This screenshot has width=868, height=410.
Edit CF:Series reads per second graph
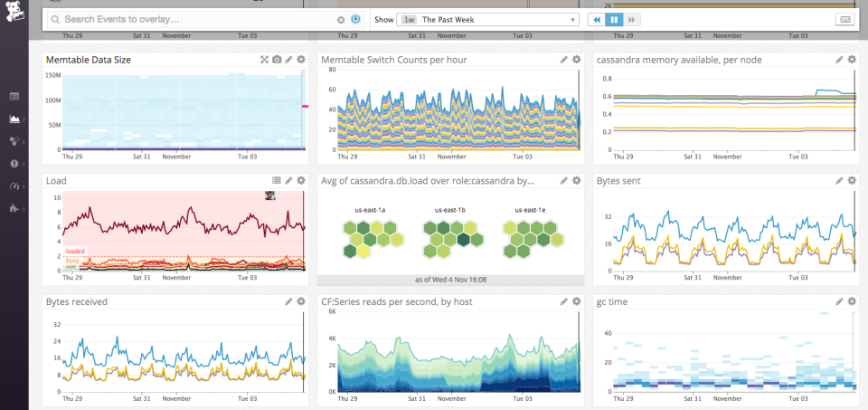coord(563,300)
